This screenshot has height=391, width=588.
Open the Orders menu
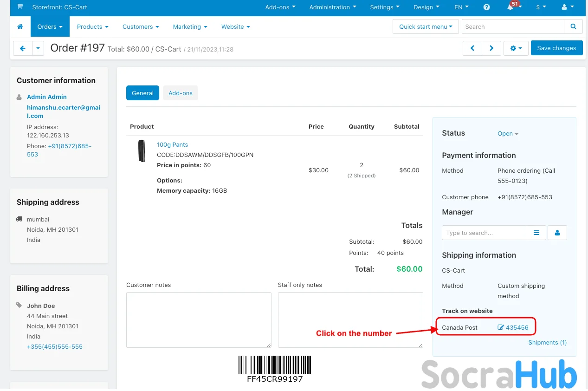point(50,26)
